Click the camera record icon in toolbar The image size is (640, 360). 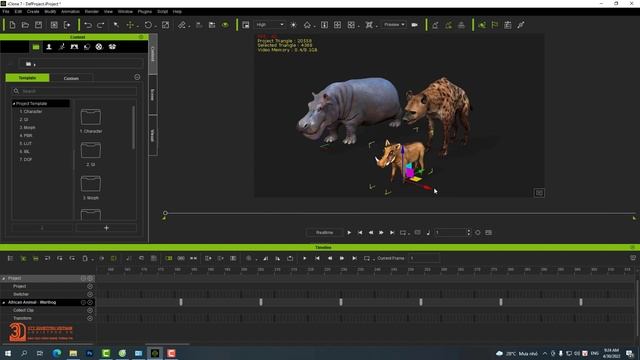coord(415,25)
